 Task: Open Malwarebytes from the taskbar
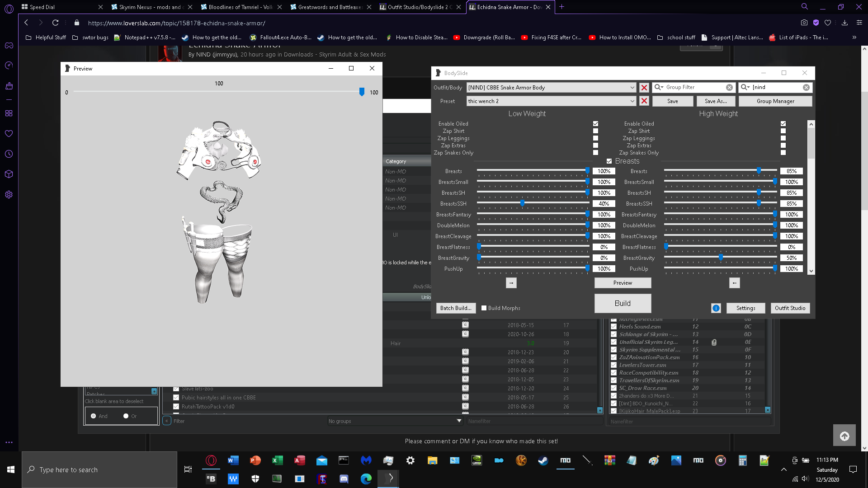click(x=366, y=460)
